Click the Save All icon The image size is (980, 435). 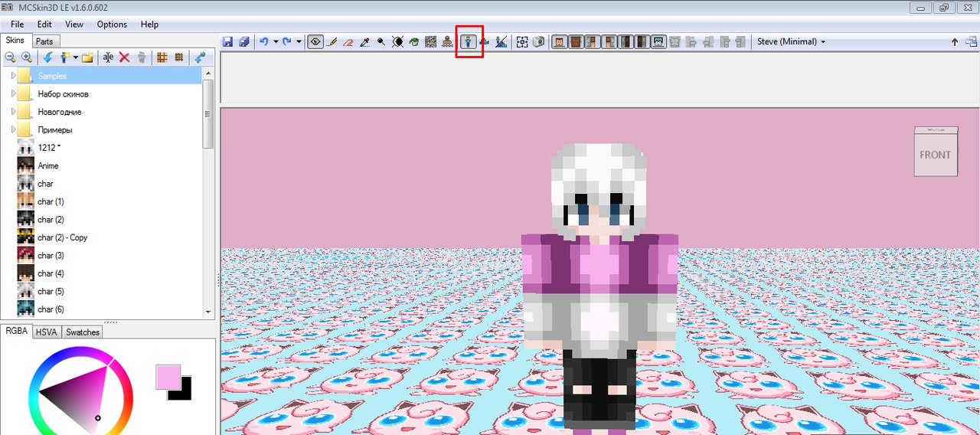[244, 42]
